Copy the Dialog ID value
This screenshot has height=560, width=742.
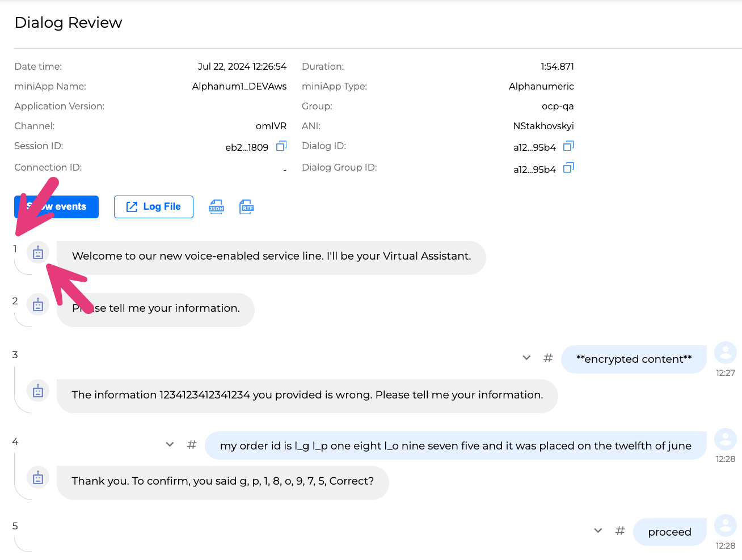pyautogui.click(x=568, y=146)
